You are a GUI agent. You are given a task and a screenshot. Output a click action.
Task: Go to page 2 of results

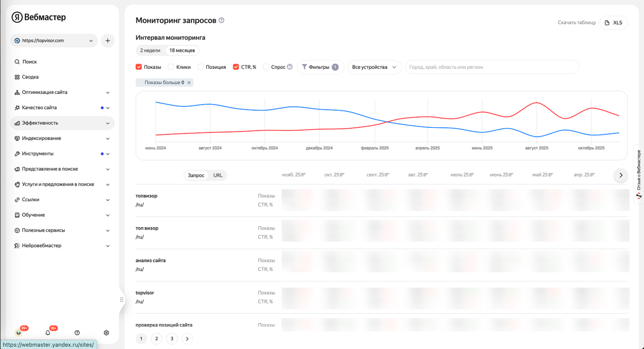(x=157, y=339)
